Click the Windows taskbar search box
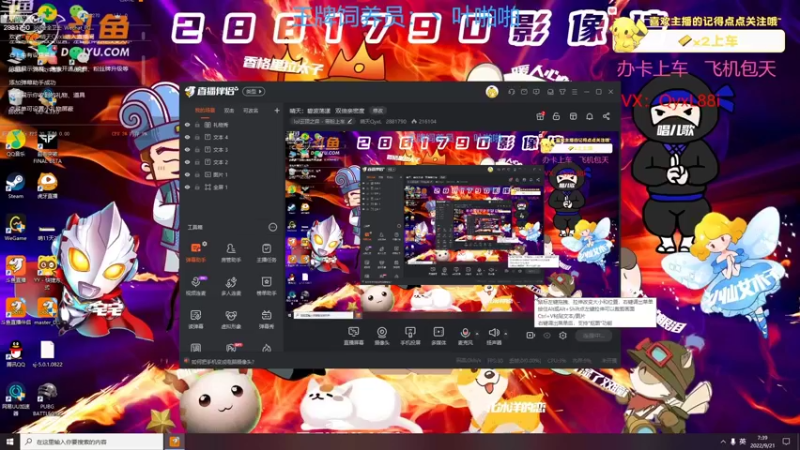 click(x=92, y=441)
